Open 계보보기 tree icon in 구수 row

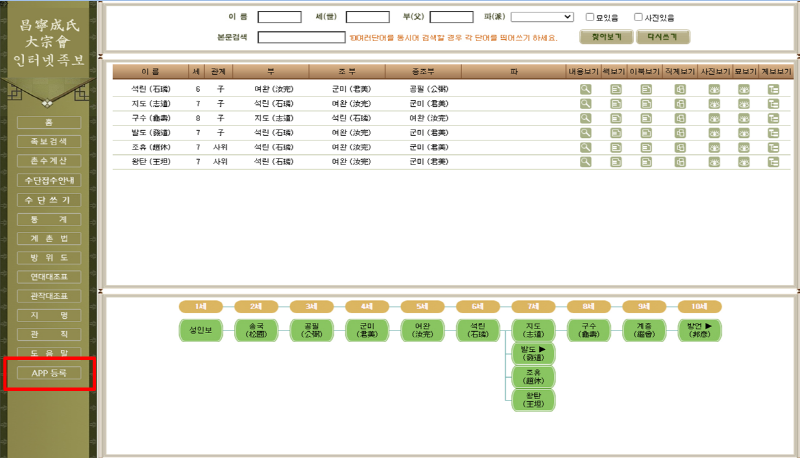(773, 117)
